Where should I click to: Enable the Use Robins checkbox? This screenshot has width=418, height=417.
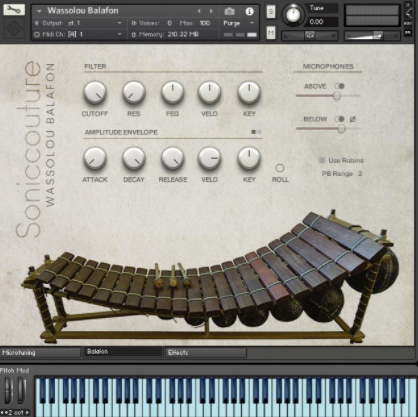click(322, 160)
